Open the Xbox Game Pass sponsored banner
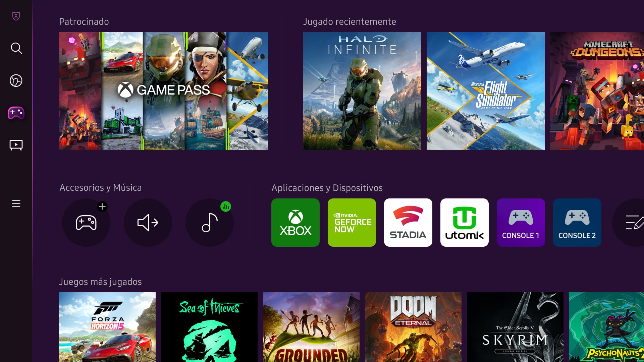Screen dimensions: 644x362 (163, 91)
